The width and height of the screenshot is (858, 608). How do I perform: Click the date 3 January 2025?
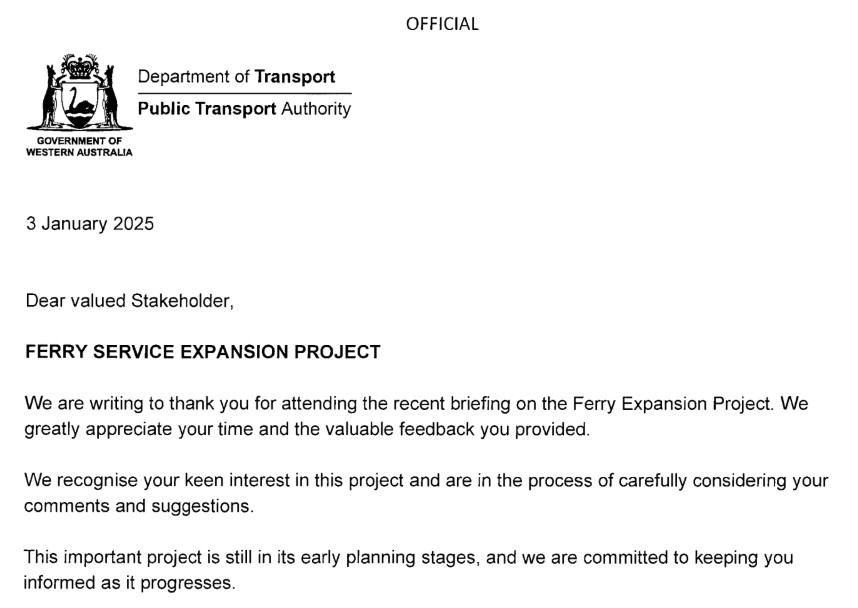click(90, 224)
